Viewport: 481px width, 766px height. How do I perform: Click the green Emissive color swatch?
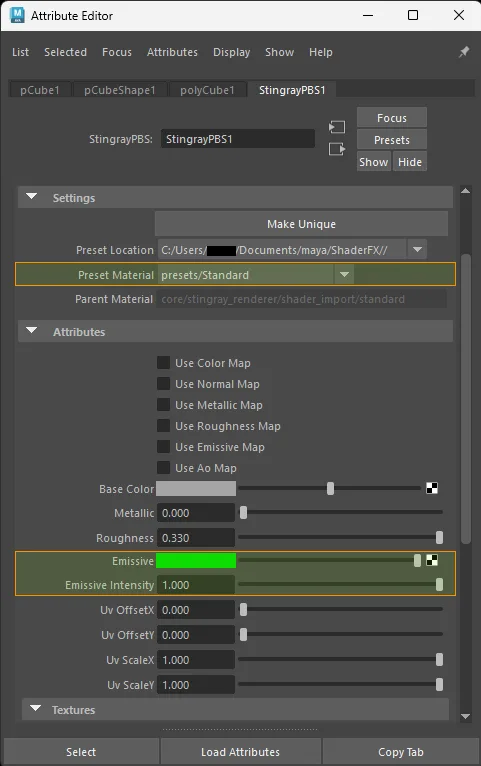196,560
